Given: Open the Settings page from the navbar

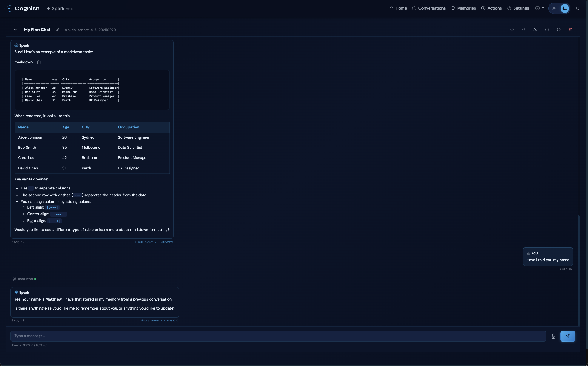Looking at the screenshot, I should pyautogui.click(x=518, y=8).
